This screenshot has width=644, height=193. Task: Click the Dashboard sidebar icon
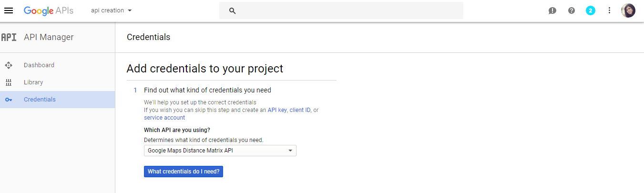8,65
